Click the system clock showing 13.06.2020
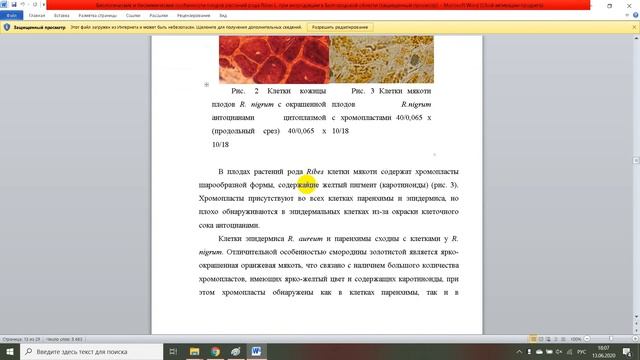Screen dimensions: 640x360 604,352
